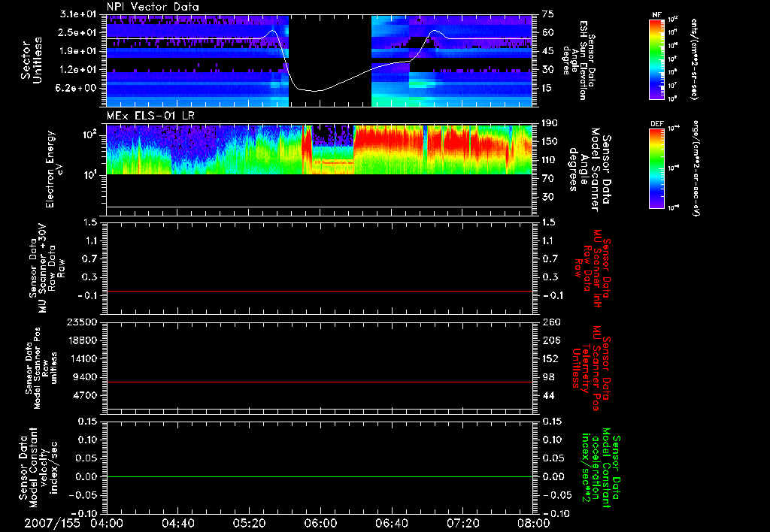Select the "NPI Vector Data" panel title
Image resolution: width=770 pixels, height=532 pixels.
pos(153,7)
